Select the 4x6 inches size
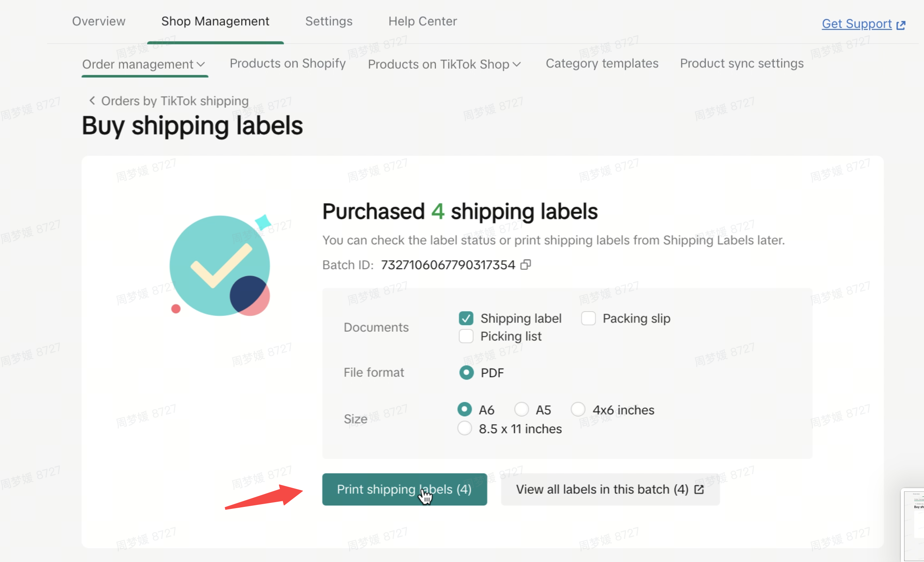Screen dimensions: 924x562 click(x=578, y=410)
